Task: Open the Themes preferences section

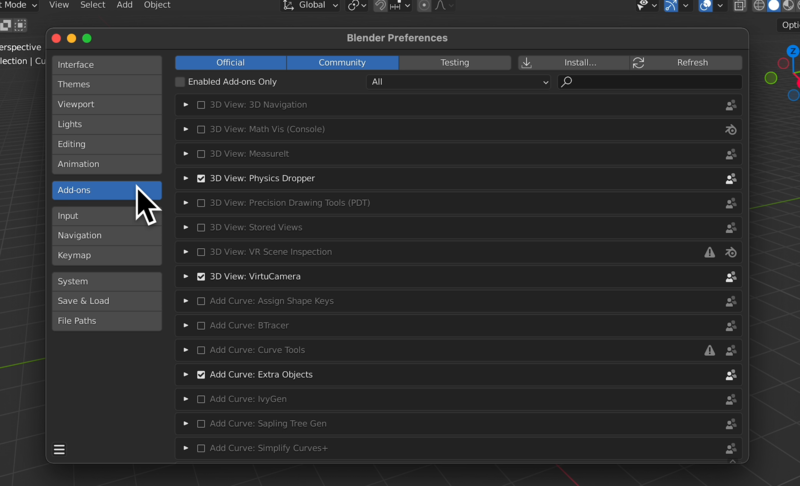Action: (107, 84)
